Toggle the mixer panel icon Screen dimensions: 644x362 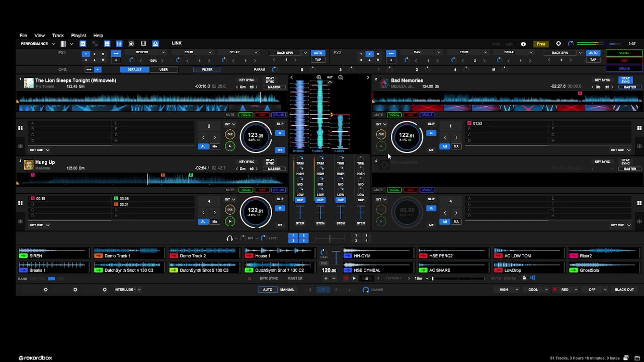tap(119, 44)
